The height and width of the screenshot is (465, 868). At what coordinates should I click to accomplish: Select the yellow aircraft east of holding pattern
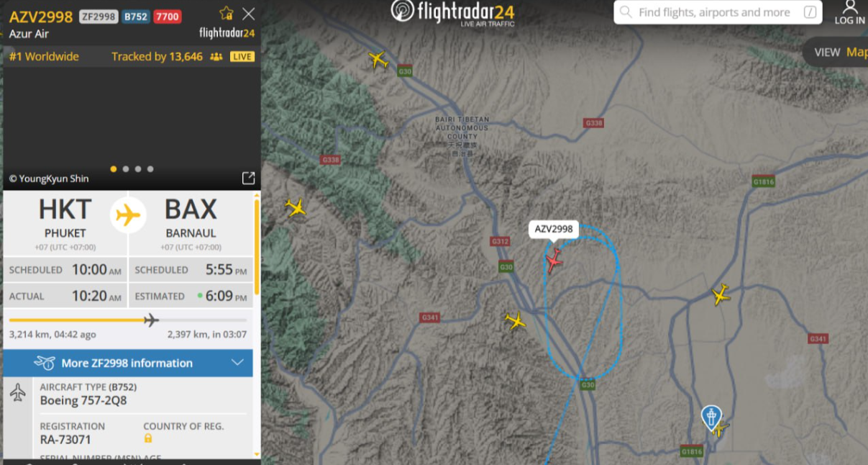click(x=721, y=294)
